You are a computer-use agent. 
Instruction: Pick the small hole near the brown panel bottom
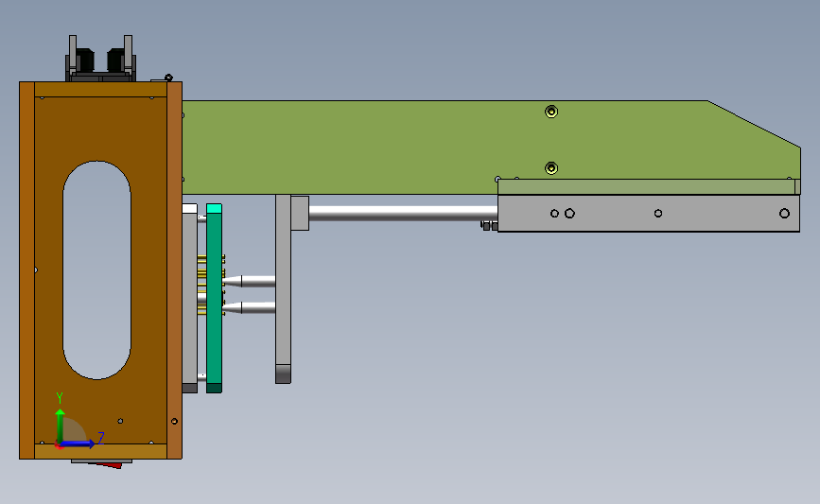coord(120,421)
